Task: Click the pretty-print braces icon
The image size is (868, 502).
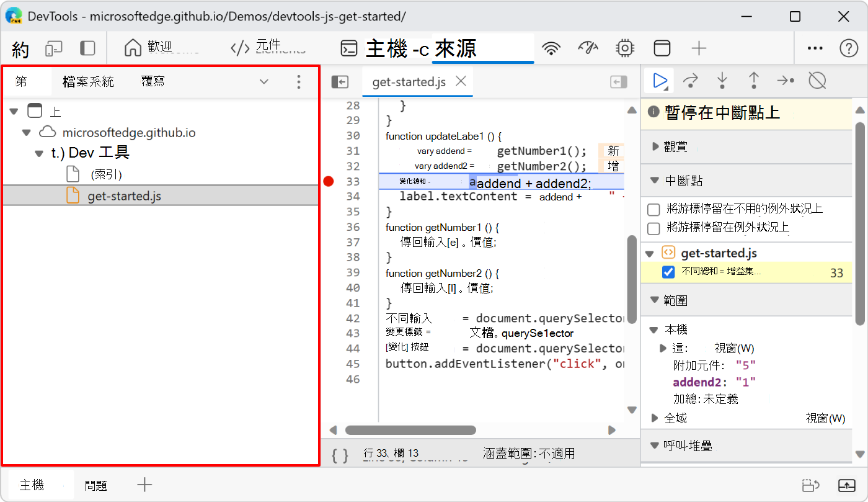Action: pos(340,456)
